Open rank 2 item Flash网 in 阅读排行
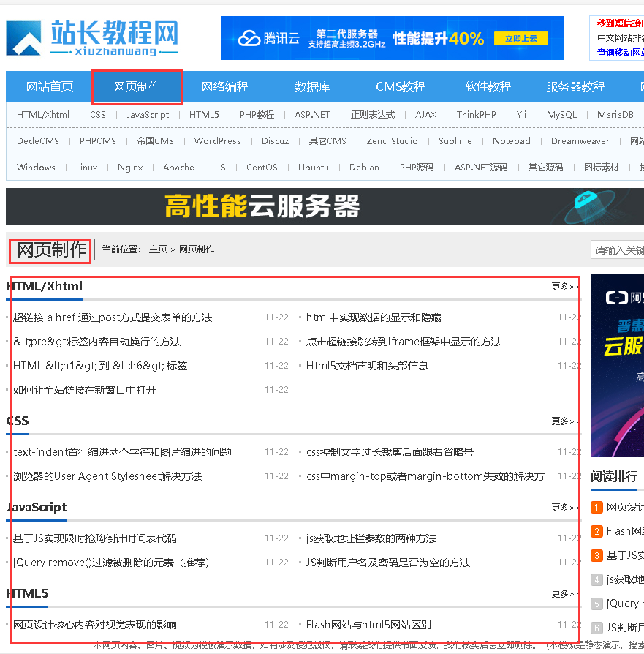This screenshot has height=654, width=644. 625,532
